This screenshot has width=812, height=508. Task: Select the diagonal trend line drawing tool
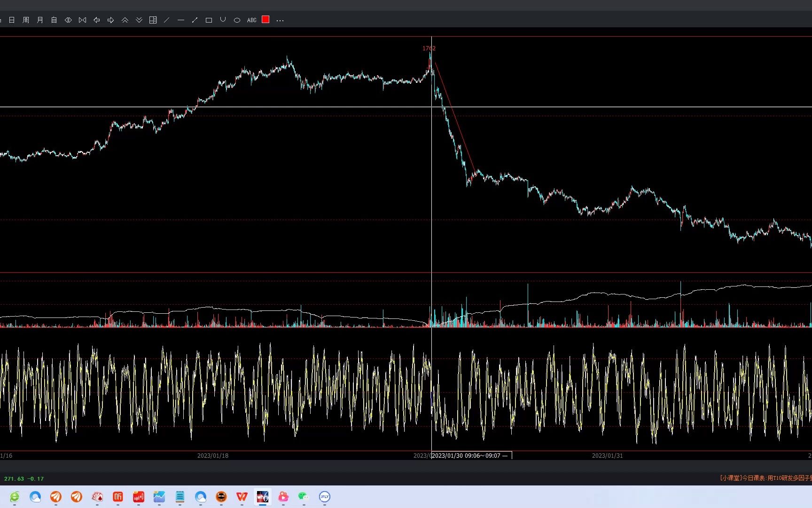pos(166,20)
